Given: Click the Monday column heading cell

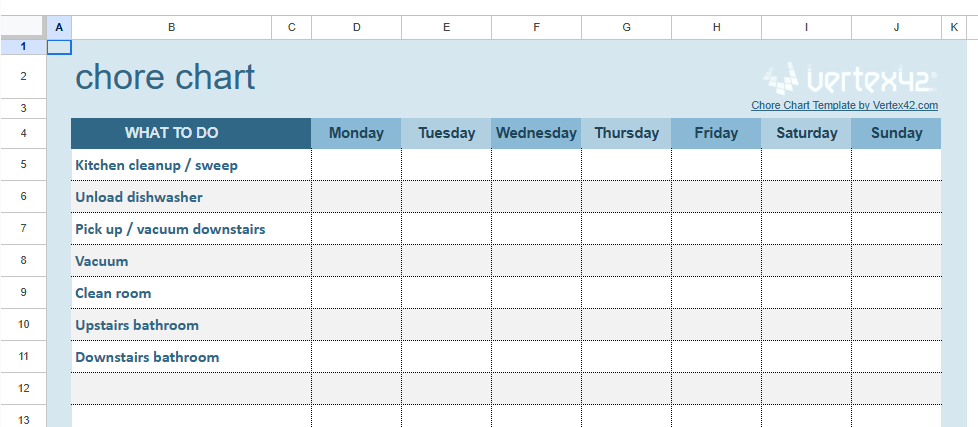Looking at the screenshot, I should pos(356,133).
